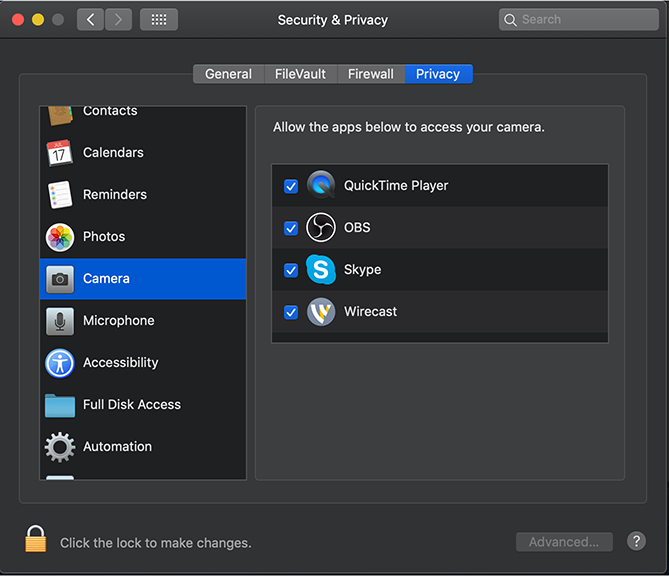Click the Skype name text
The width and height of the screenshot is (669, 576).
[362, 270]
